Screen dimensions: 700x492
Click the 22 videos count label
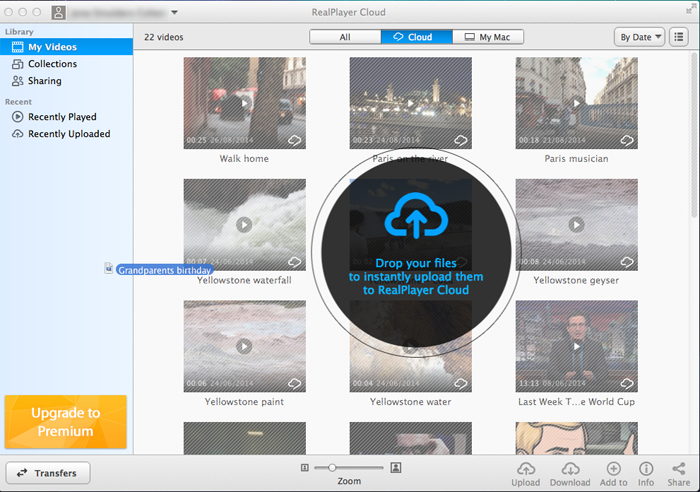tap(164, 37)
